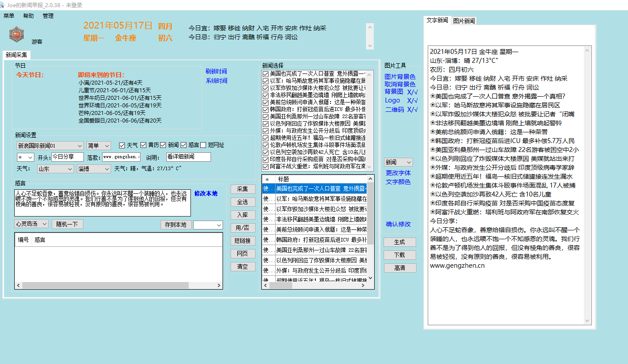The image size is (628, 364).
Task: Uncheck the 天气 checkbox
Action: [x=122, y=145]
